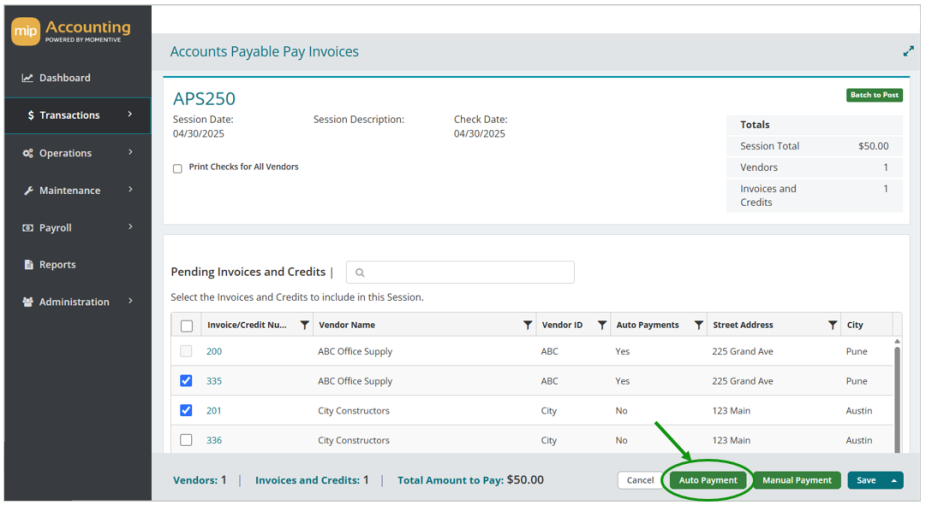Click the Pending Invoices search field
Screen dimensions: 926x505
pyautogui.click(x=460, y=272)
